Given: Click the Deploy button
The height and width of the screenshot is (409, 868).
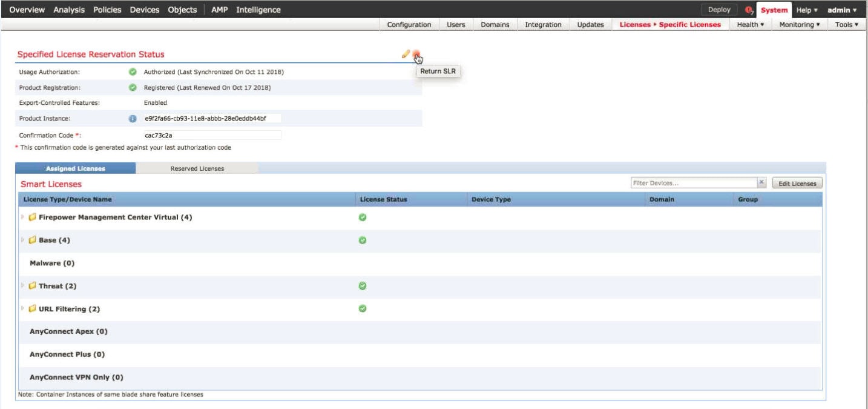Looking at the screenshot, I should coord(719,10).
